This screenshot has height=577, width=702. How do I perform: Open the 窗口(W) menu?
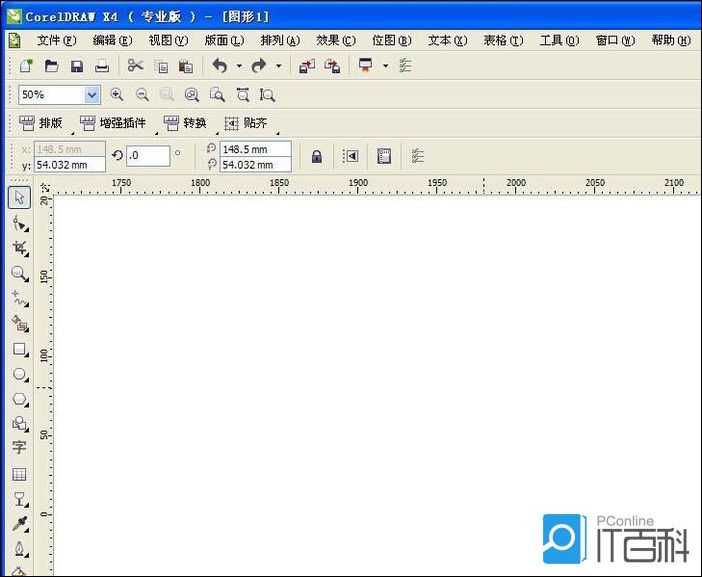click(615, 41)
